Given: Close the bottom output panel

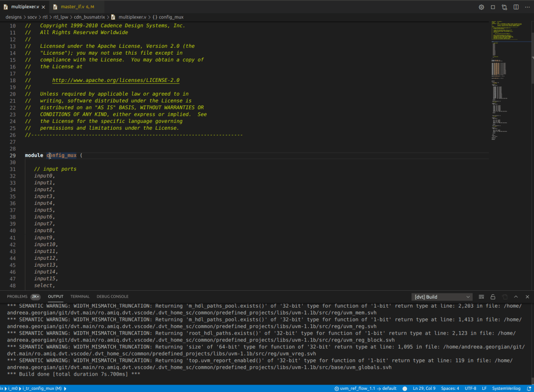Looking at the screenshot, I should (x=527, y=297).
